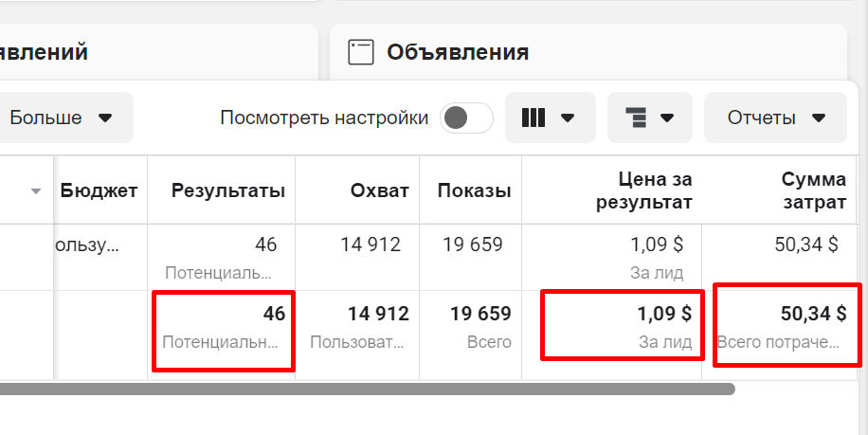Image resolution: width=868 pixels, height=435 pixels.
Task: Click the bold total 50,34 $ spent value
Action: click(813, 314)
